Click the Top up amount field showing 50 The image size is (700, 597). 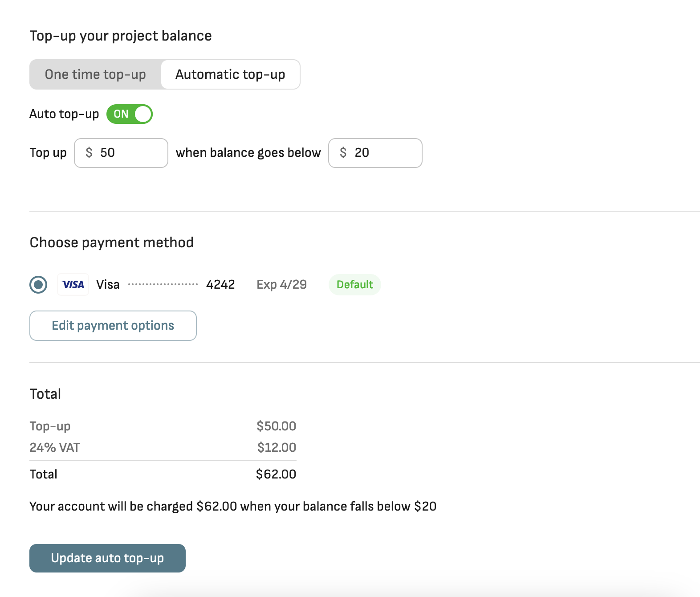coord(121,153)
